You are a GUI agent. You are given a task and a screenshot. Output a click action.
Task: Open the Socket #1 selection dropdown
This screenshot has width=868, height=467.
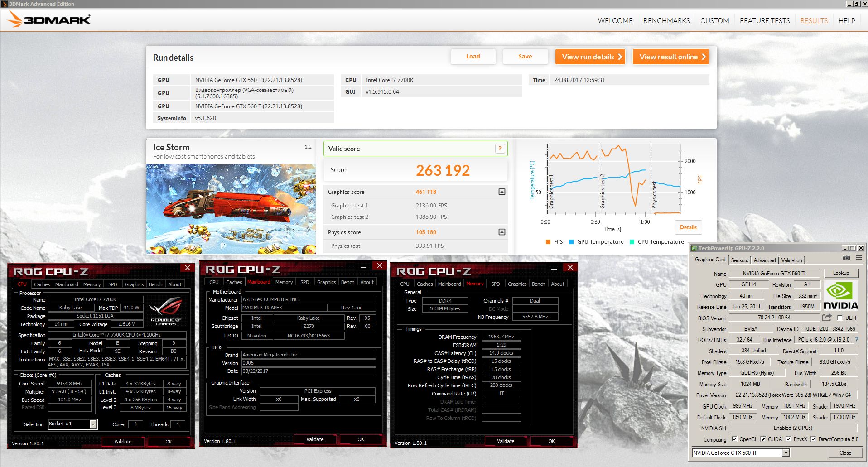93,424
